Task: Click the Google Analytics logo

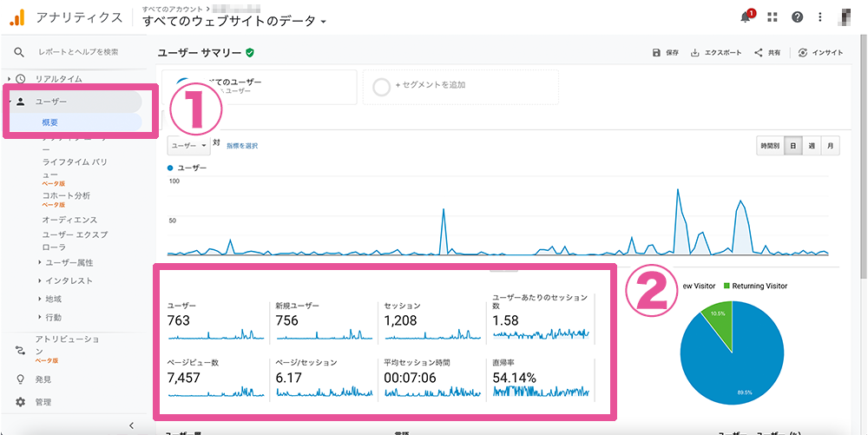Action: pyautogui.click(x=17, y=17)
